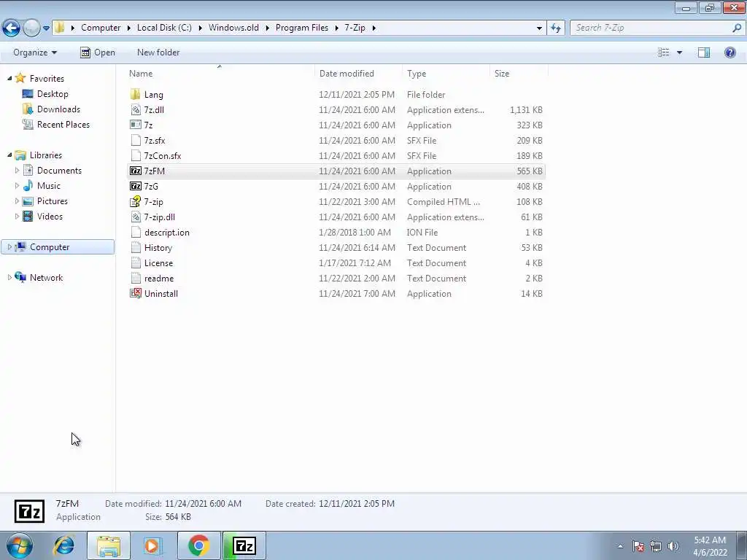
Task: Open Chrome from the taskbar
Action: point(198,545)
